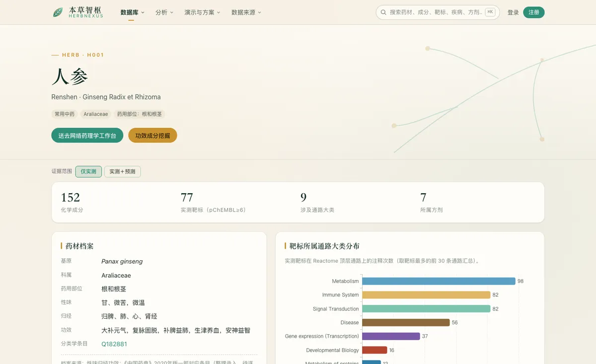Screen dimensions: 596x364
Task: Click the 大补元气 功效 description text
Action: coord(176,330)
